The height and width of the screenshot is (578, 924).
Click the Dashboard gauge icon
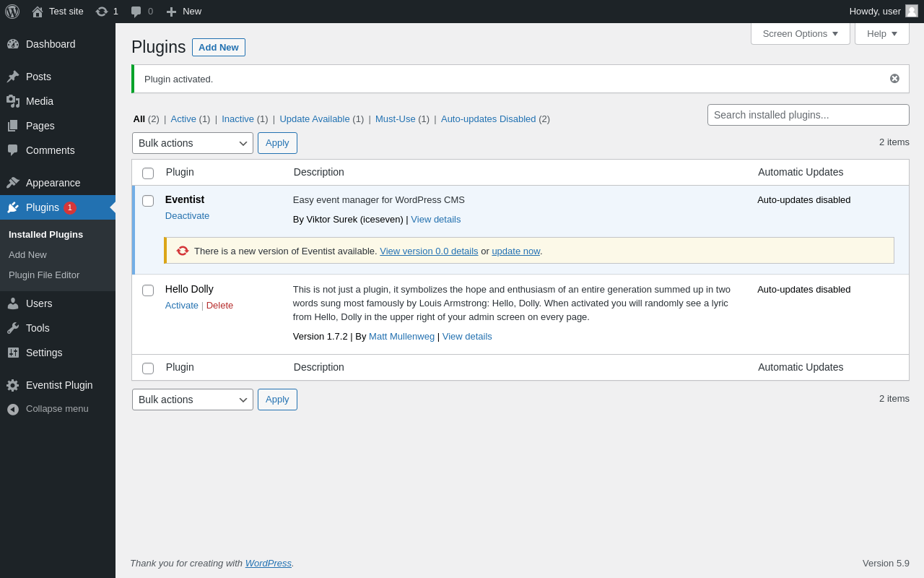tap(13, 44)
